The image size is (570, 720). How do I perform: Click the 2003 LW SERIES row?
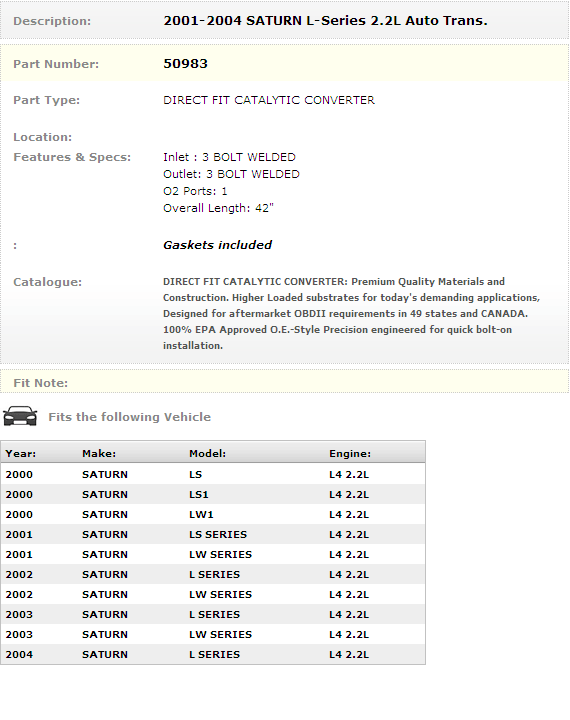tap(213, 634)
